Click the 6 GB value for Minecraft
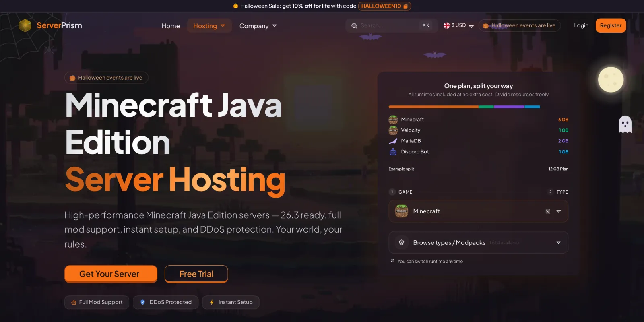This screenshot has height=322, width=644. point(563,120)
